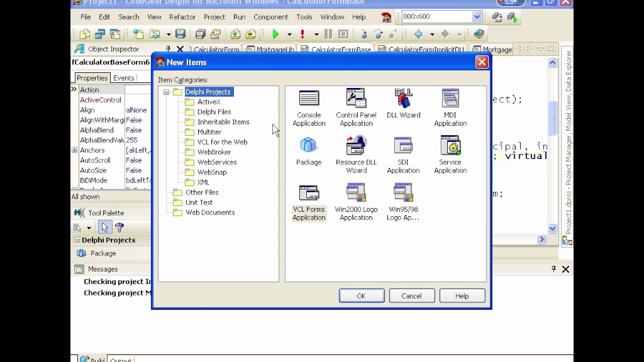This screenshot has width=644, height=362.
Task: Click the green Run toolbar button
Action: point(276,34)
